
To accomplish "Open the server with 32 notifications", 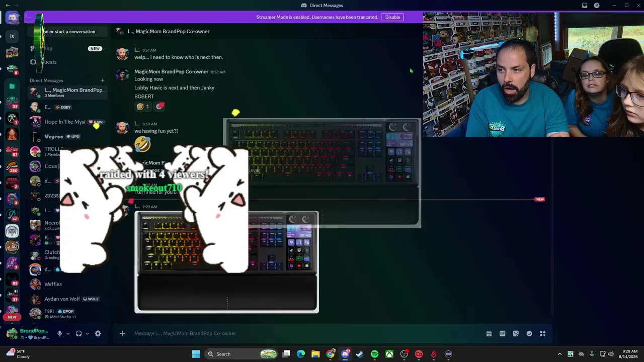I will [12, 103].
